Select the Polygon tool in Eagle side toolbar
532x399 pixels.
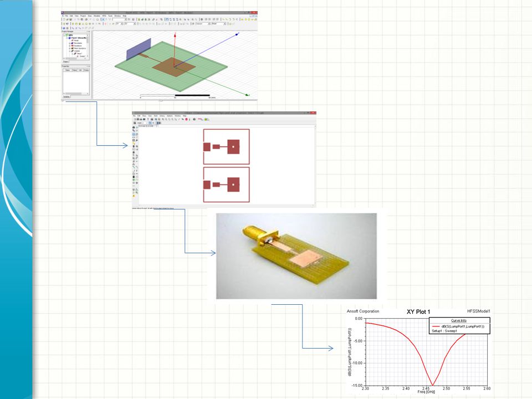[x=137, y=177]
